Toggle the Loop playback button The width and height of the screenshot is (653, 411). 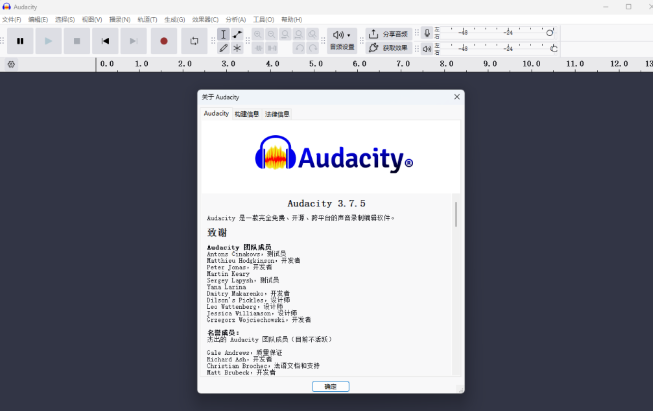pyautogui.click(x=194, y=41)
